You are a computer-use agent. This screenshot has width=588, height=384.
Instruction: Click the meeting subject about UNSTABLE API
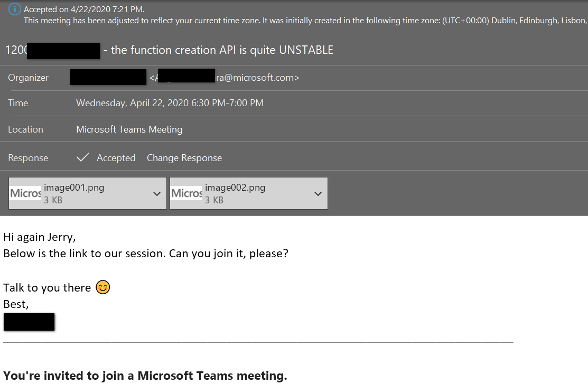pos(169,50)
